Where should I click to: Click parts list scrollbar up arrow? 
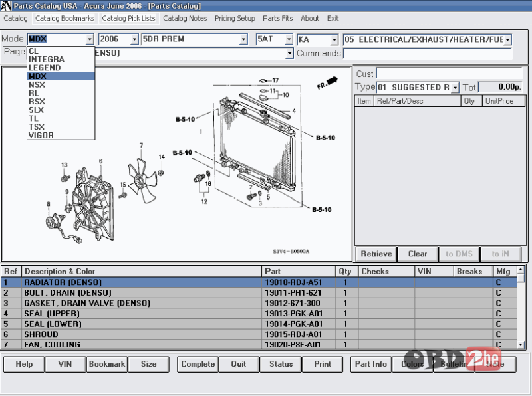click(x=521, y=270)
